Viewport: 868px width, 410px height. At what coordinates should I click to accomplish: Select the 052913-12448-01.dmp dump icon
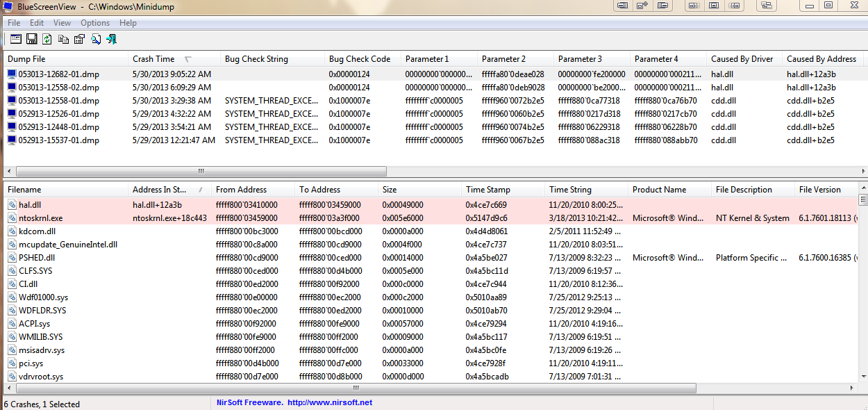click(12, 126)
